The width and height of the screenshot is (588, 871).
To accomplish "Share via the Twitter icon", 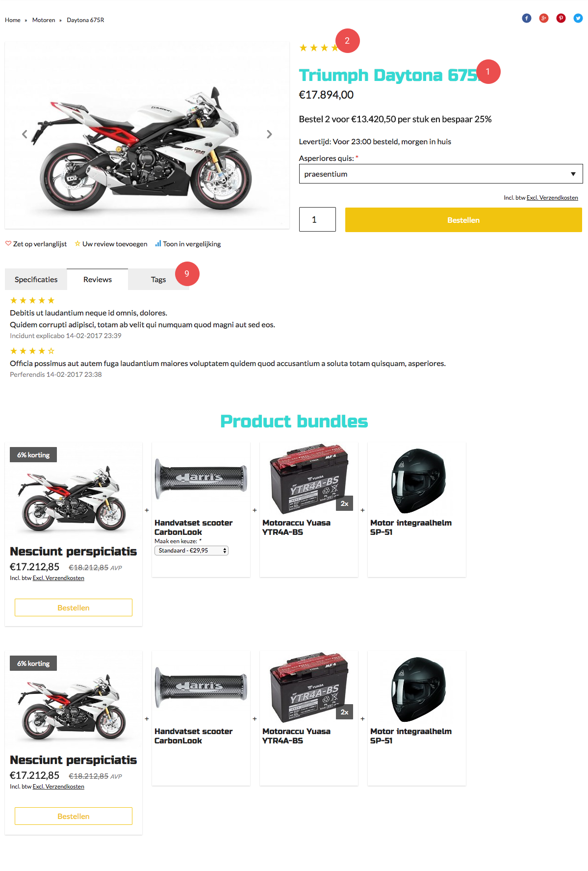I will click(578, 18).
